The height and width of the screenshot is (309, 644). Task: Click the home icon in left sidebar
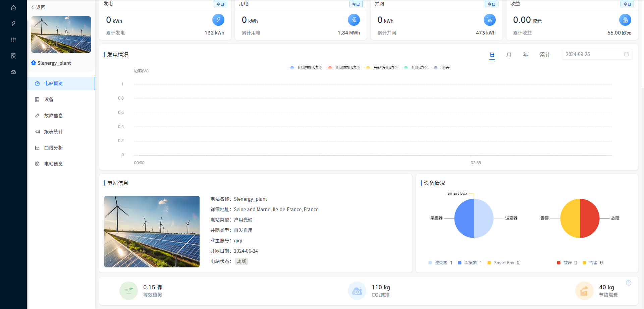pyautogui.click(x=13, y=8)
